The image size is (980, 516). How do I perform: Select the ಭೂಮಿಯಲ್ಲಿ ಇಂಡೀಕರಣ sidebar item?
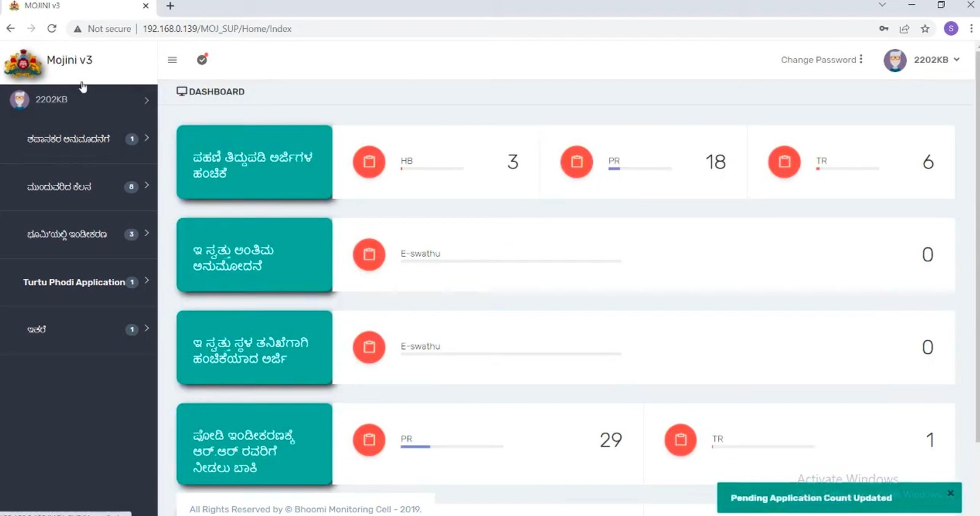[x=78, y=234]
